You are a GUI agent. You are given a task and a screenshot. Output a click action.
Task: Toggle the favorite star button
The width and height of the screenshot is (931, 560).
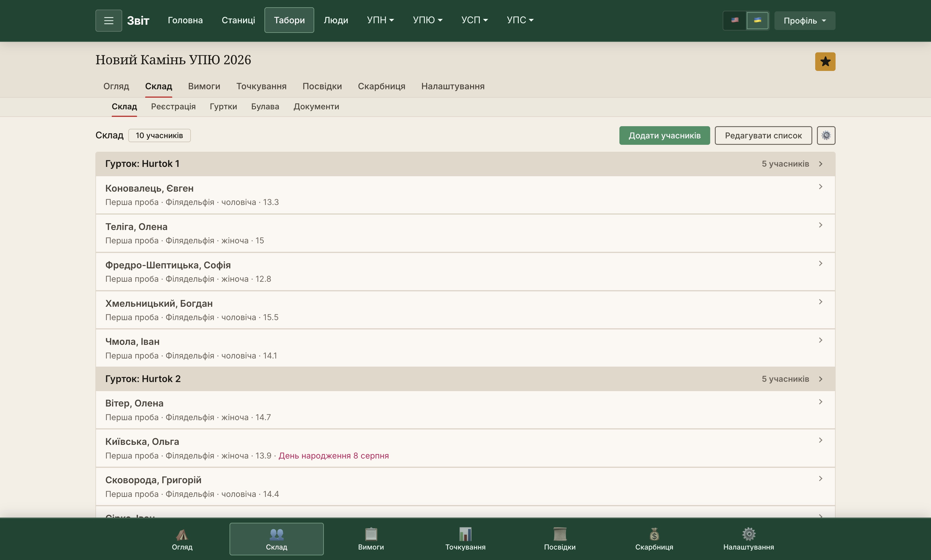coord(825,62)
